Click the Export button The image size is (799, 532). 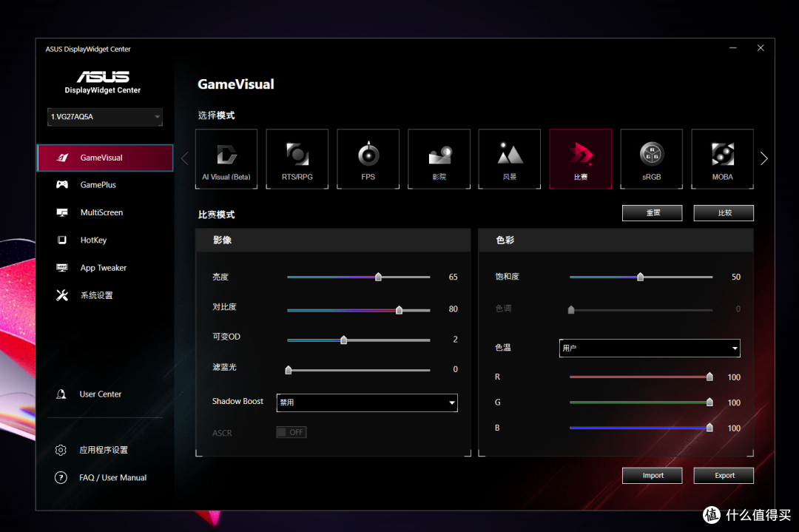pos(724,476)
